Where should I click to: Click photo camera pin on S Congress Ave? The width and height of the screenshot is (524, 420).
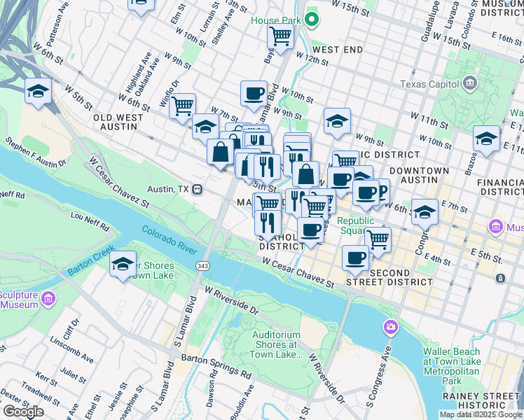391,326
